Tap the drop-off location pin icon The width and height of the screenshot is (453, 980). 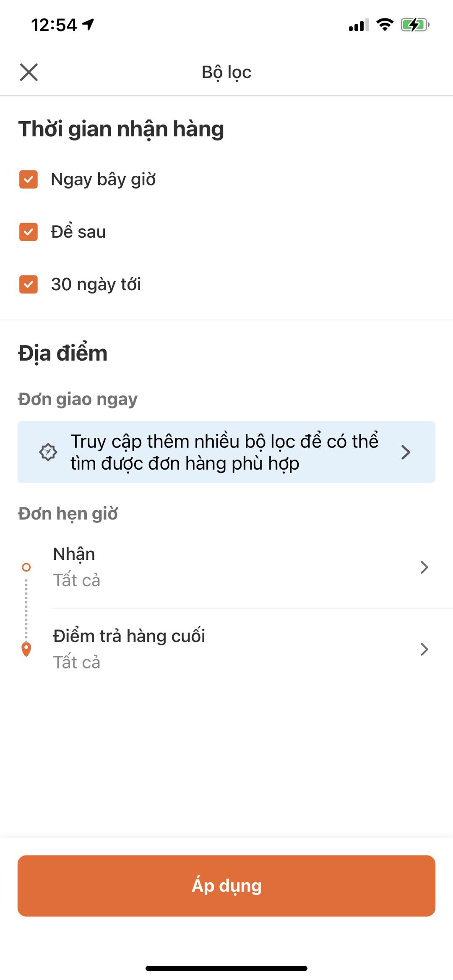pyautogui.click(x=26, y=649)
